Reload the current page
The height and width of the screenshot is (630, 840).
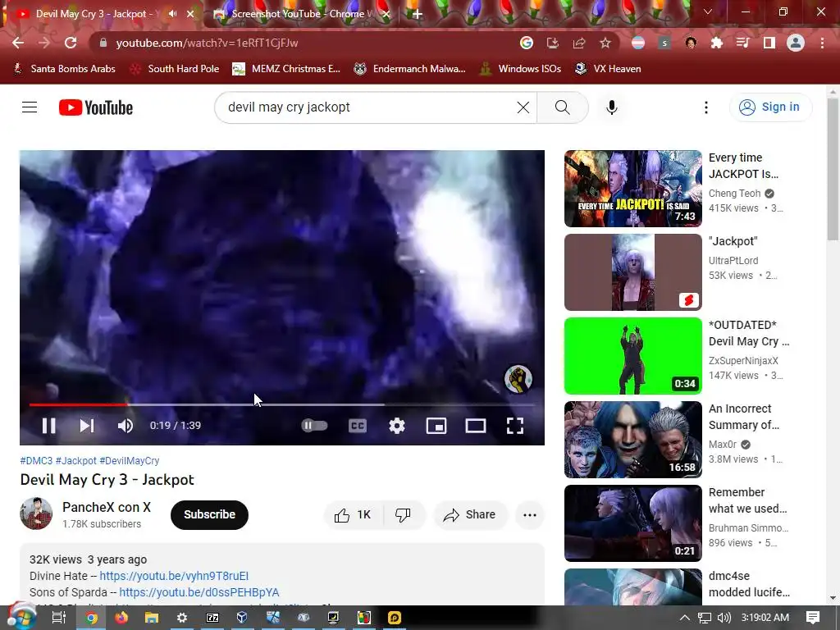click(71, 43)
